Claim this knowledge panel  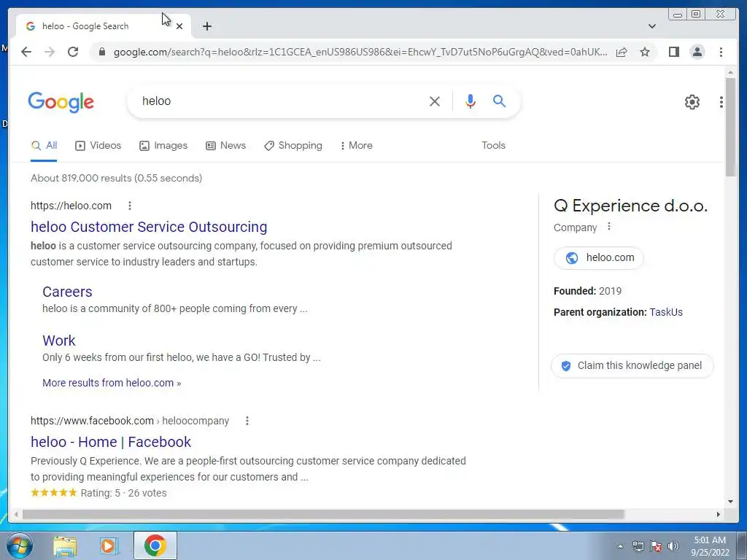[632, 366]
